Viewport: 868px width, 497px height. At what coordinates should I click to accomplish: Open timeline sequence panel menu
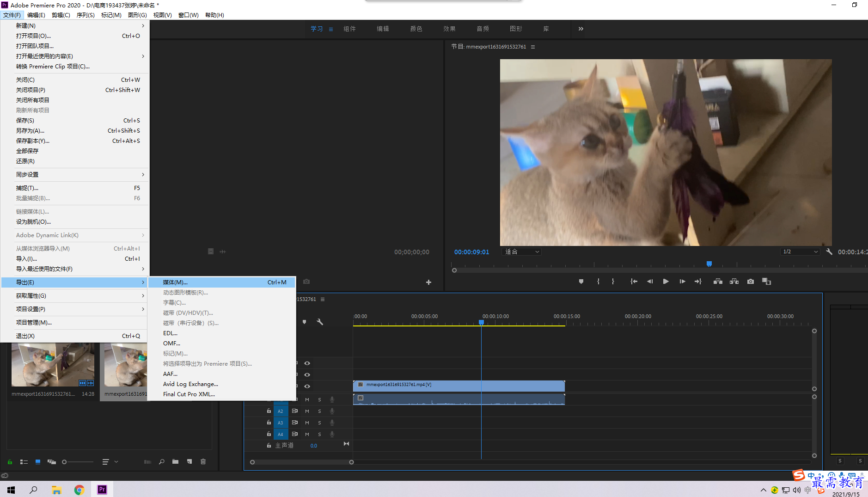323,299
